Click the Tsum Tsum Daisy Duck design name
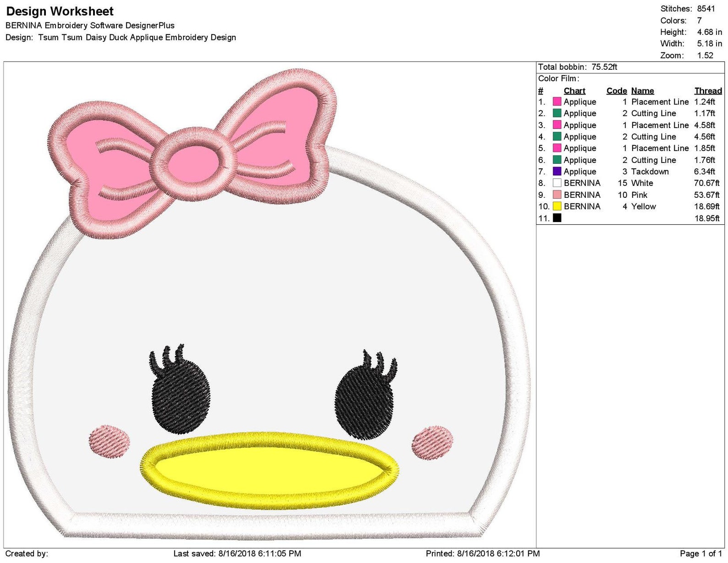Viewport: 728px width, 563px height. tap(137, 38)
